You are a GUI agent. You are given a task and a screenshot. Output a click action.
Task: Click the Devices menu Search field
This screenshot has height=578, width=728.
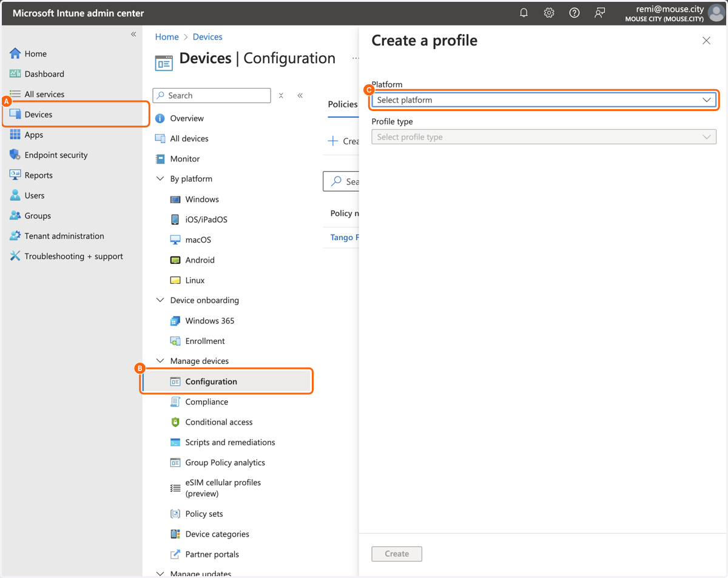point(212,95)
